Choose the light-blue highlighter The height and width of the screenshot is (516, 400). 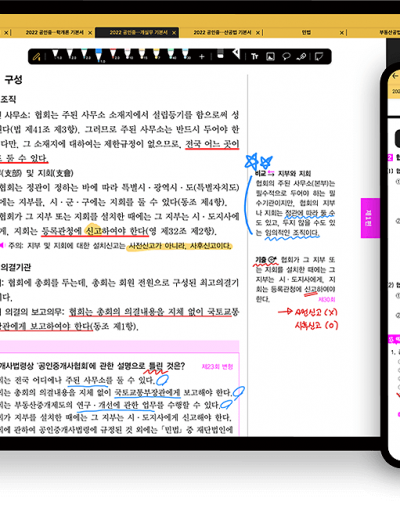click(x=185, y=54)
